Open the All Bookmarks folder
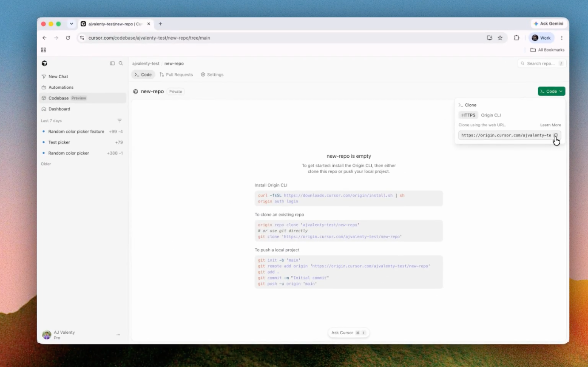 547,50
